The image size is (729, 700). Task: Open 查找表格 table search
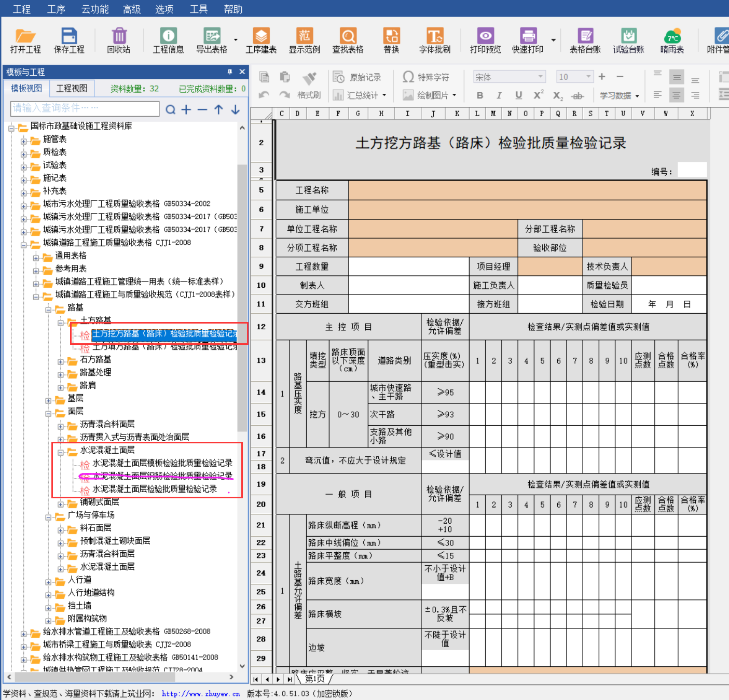click(x=348, y=40)
